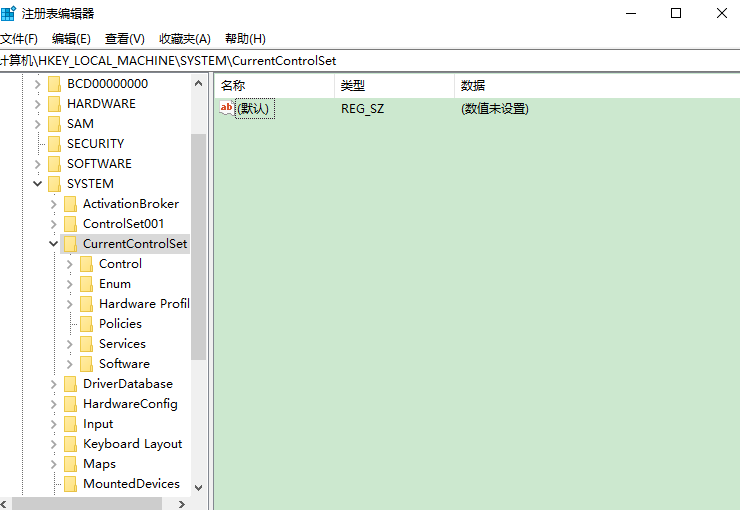Image resolution: width=740 pixels, height=510 pixels.
Task: Expand the ControlSet001 key
Action: (53, 224)
